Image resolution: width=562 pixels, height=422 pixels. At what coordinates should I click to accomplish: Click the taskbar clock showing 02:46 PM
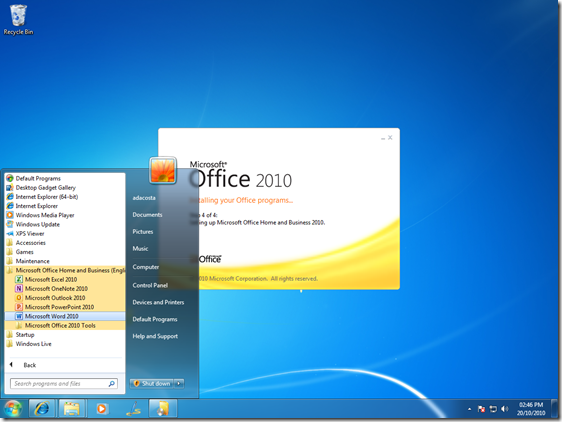pos(531,409)
